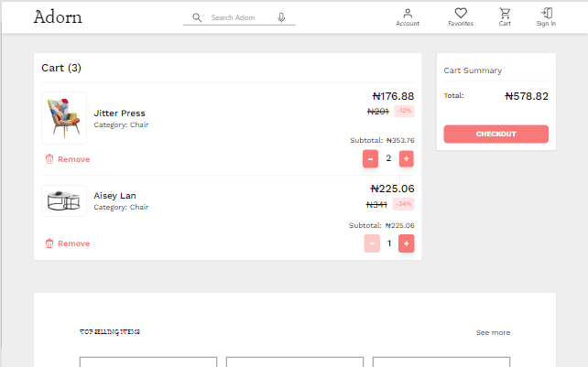This screenshot has width=588, height=367.
Task: Open Aisey Lan table thumbnail
Action: (64, 200)
